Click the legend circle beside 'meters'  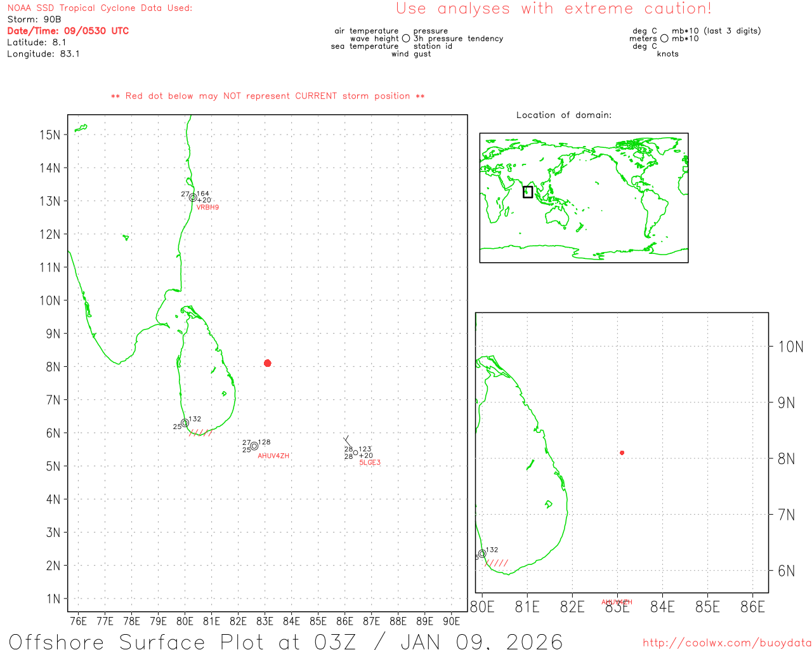point(664,39)
